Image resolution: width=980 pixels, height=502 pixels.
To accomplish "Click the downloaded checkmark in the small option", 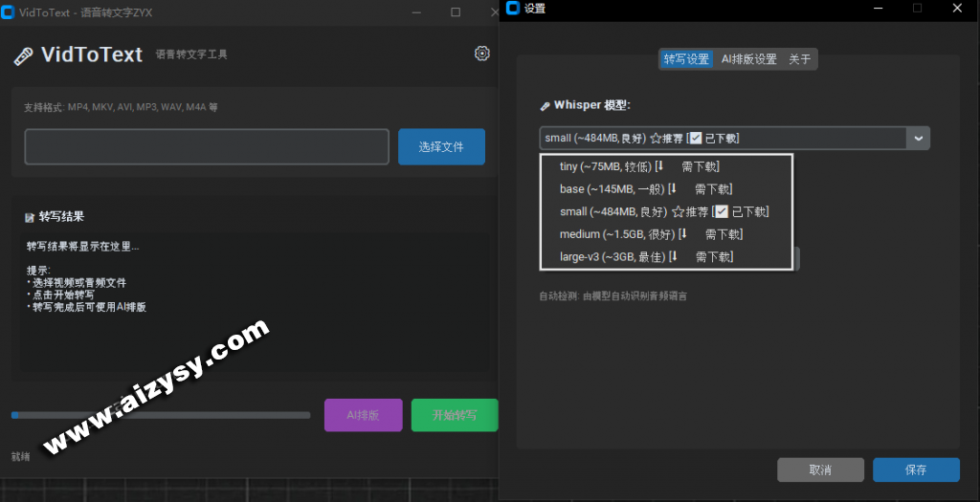I will [723, 211].
